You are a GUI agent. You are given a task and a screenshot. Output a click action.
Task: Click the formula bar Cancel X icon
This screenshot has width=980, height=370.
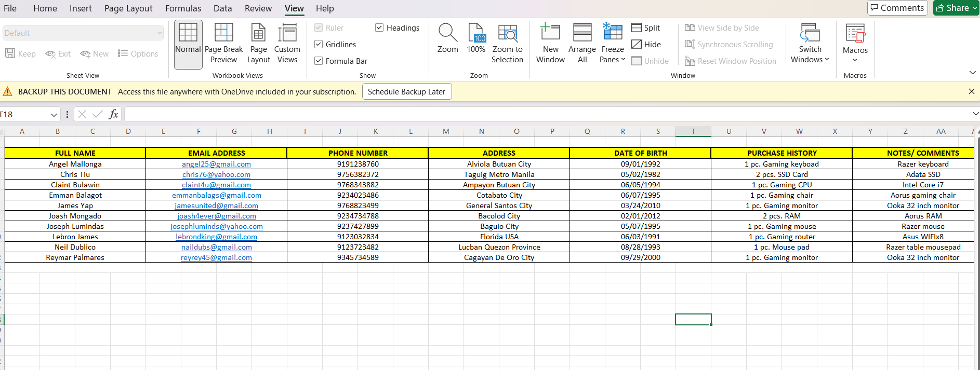(x=82, y=114)
